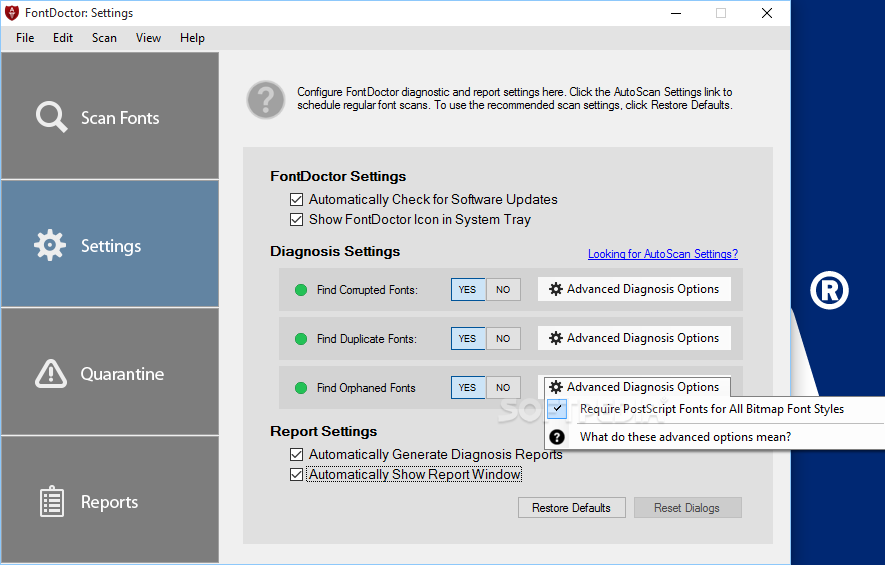Viewport: 885px width, 565px height.
Task: Click Reset Dialogs button
Action: tap(687, 508)
